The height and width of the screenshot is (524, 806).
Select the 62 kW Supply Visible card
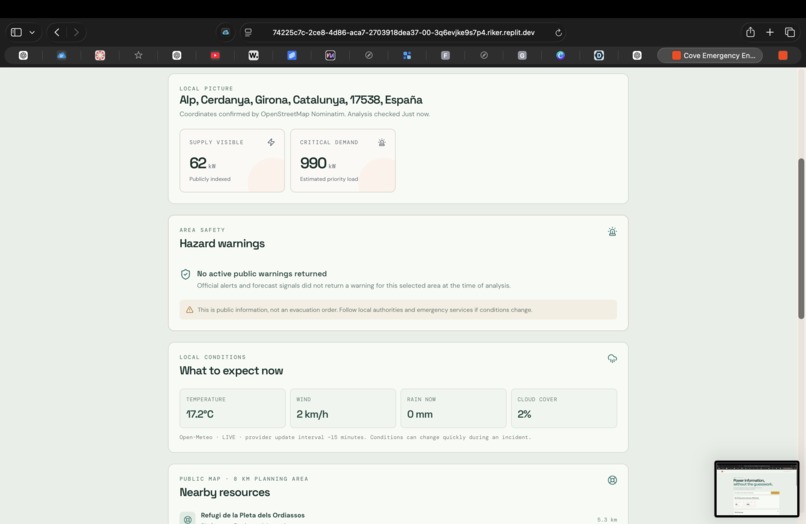click(x=232, y=160)
